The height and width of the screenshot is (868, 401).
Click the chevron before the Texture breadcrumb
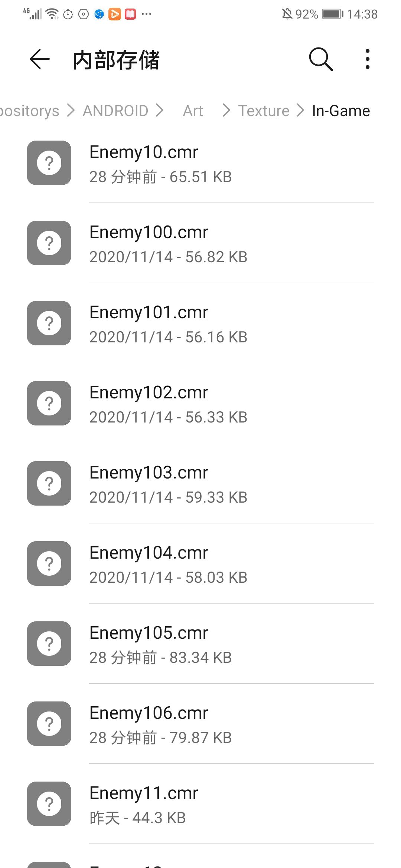click(x=226, y=110)
